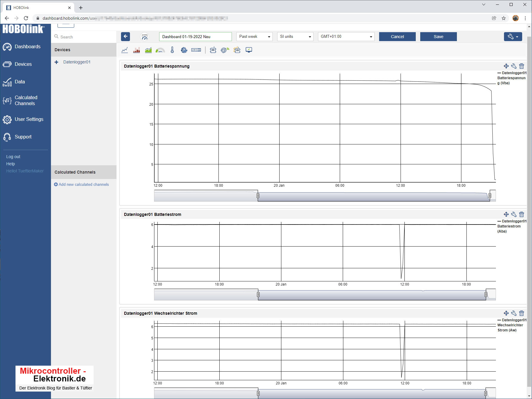Screen dimensions: 532x399
Task: Add the yellow multi-device widget
Action: point(237,50)
